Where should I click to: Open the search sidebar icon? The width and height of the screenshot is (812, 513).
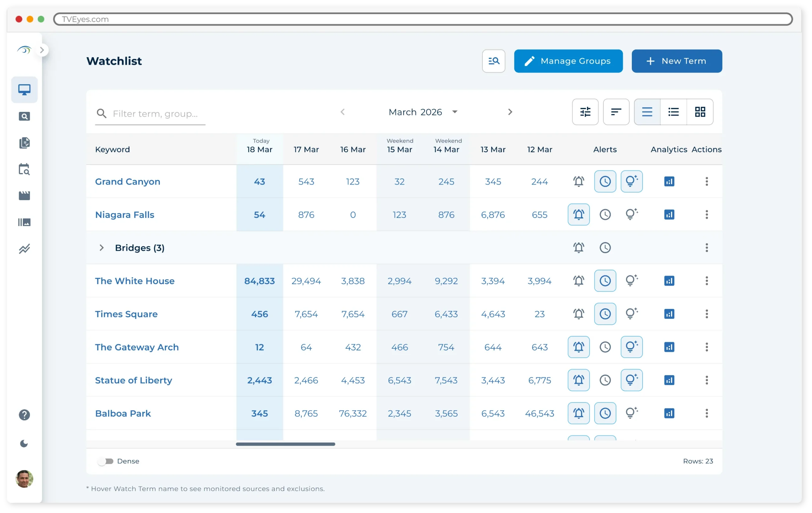(x=24, y=116)
